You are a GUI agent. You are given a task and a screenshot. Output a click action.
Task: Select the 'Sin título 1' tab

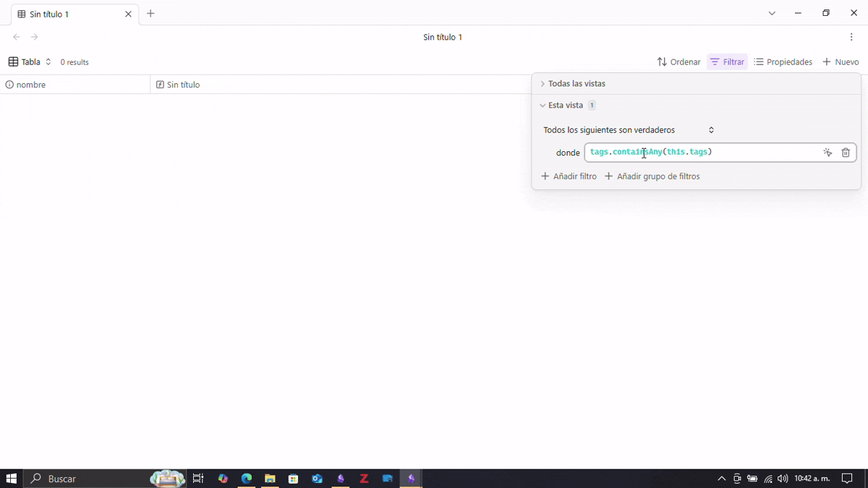(69, 14)
